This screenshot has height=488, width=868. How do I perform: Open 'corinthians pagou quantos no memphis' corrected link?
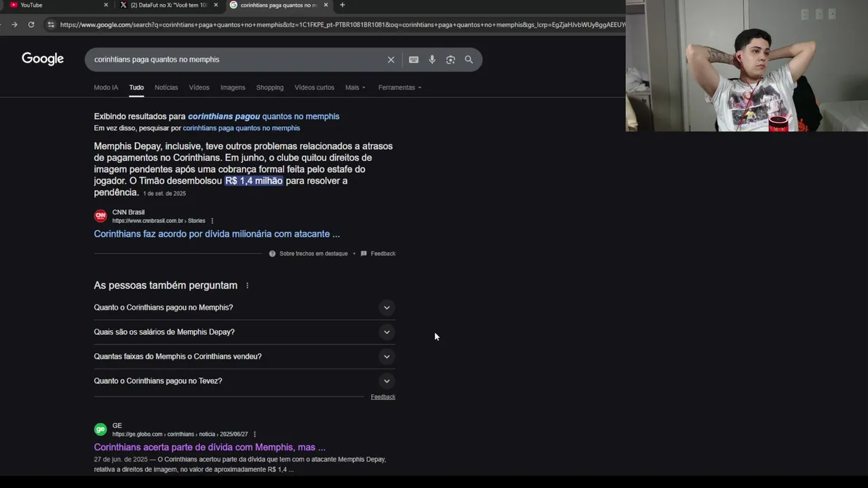point(264,117)
